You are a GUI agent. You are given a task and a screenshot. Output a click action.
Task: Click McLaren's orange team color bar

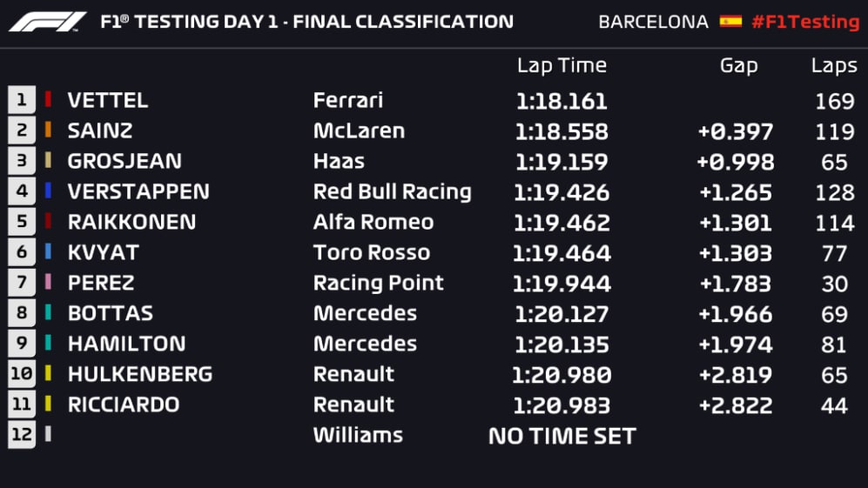click(48, 130)
